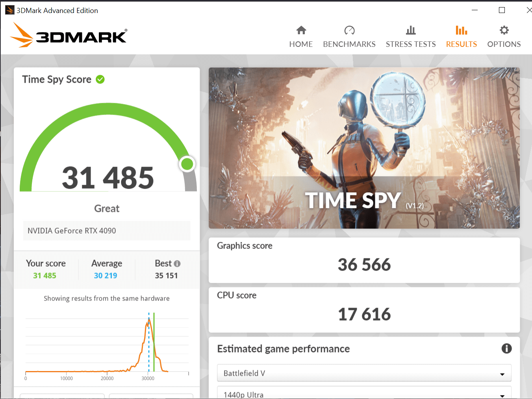Click the TIME SPY title on image

pos(353,200)
